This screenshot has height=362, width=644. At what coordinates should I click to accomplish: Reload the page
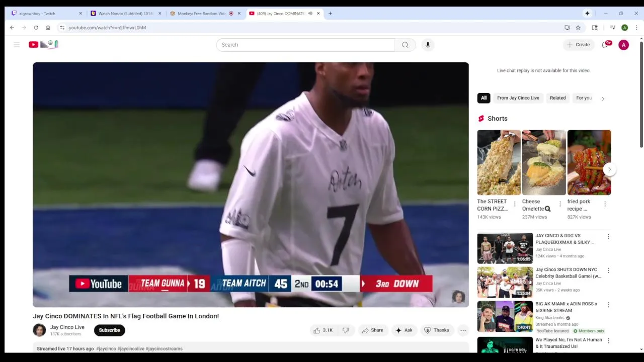coord(36,28)
